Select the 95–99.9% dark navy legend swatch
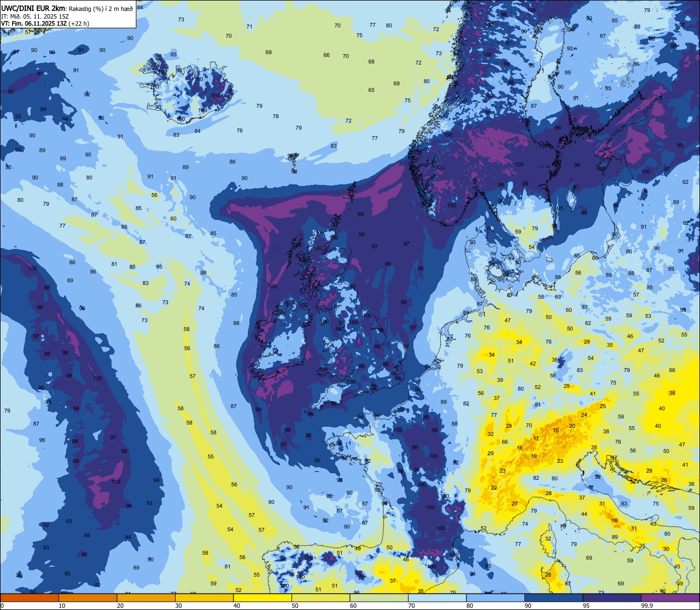Viewport: 700px width, 610px height. (x=611, y=598)
